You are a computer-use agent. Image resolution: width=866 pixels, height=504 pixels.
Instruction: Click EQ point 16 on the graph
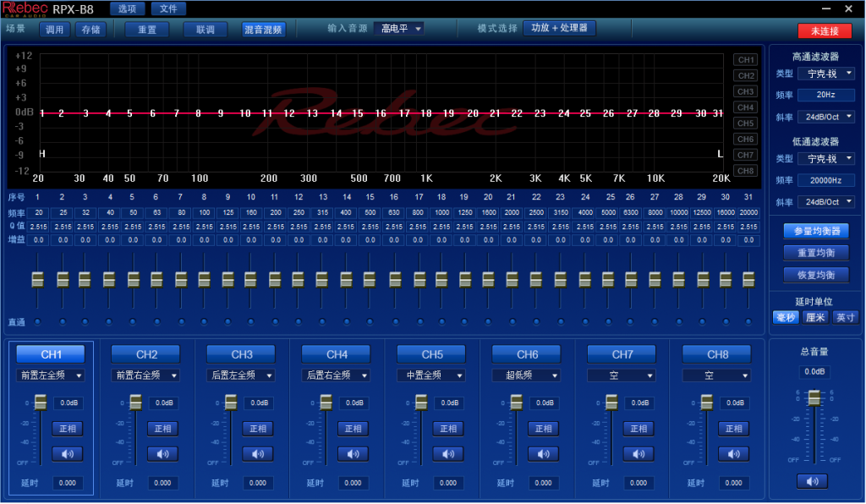click(x=381, y=113)
